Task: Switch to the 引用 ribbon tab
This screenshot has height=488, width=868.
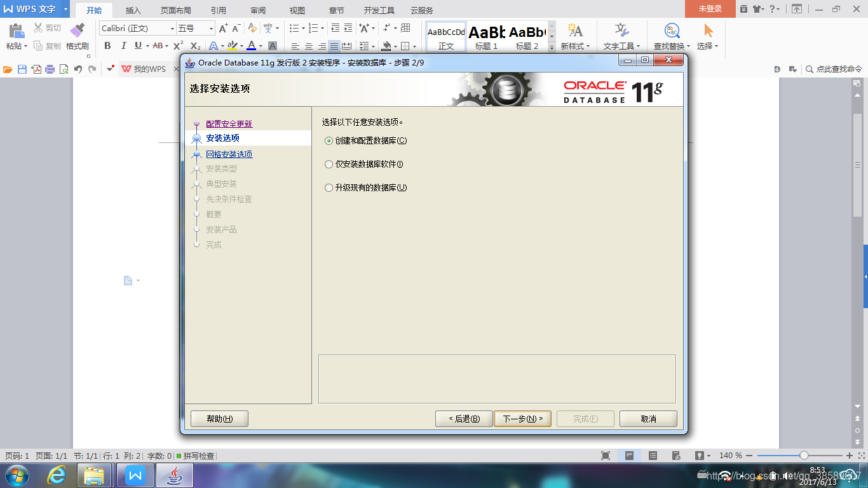Action: [218, 10]
